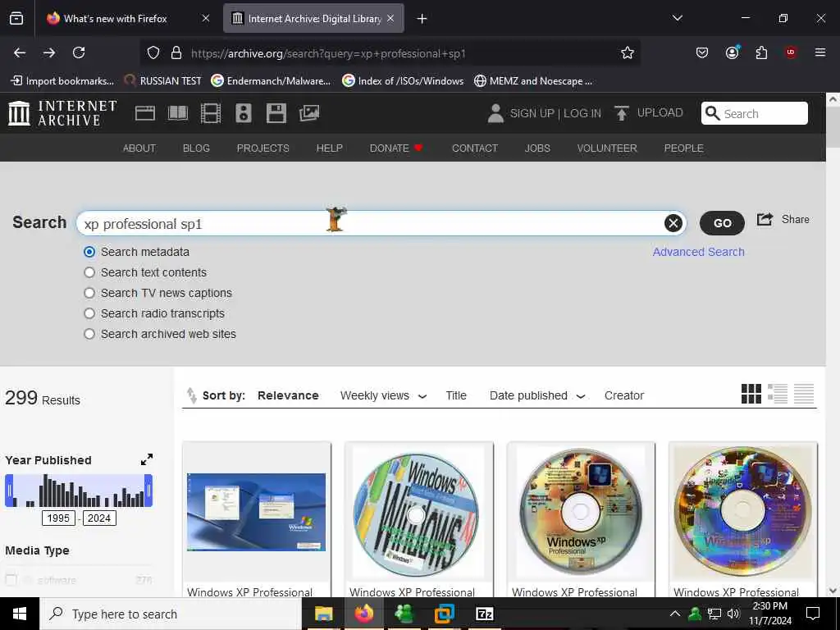Image resolution: width=840 pixels, height=630 pixels.
Task: Open the BLOG menu item
Action: coord(196,148)
